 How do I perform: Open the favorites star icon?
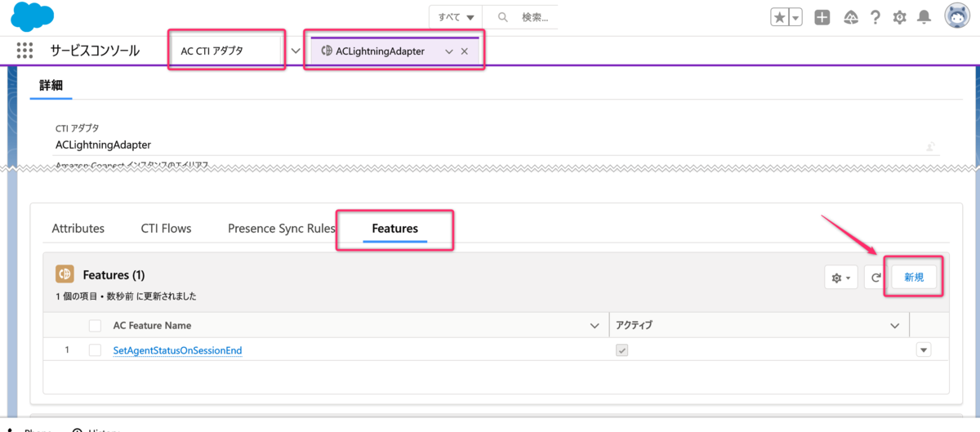[780, 17]
